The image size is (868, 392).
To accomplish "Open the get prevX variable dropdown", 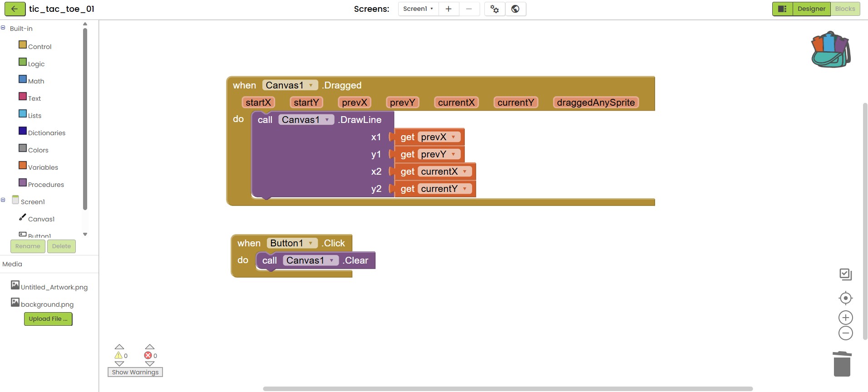I will pos(453,137).
